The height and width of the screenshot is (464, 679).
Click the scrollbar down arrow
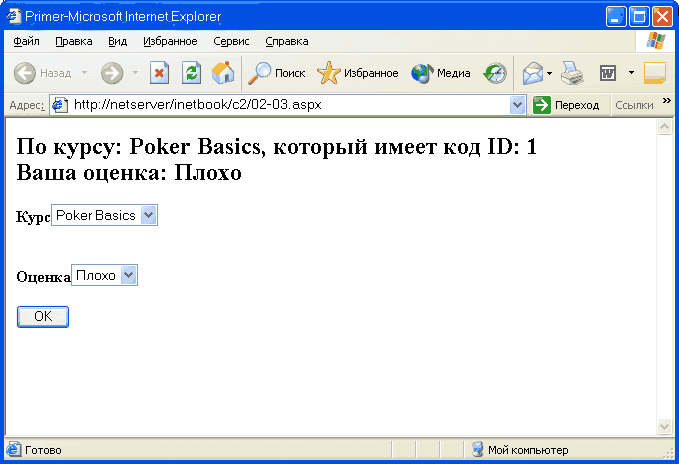pyautogui.click(x=664, y=426)
